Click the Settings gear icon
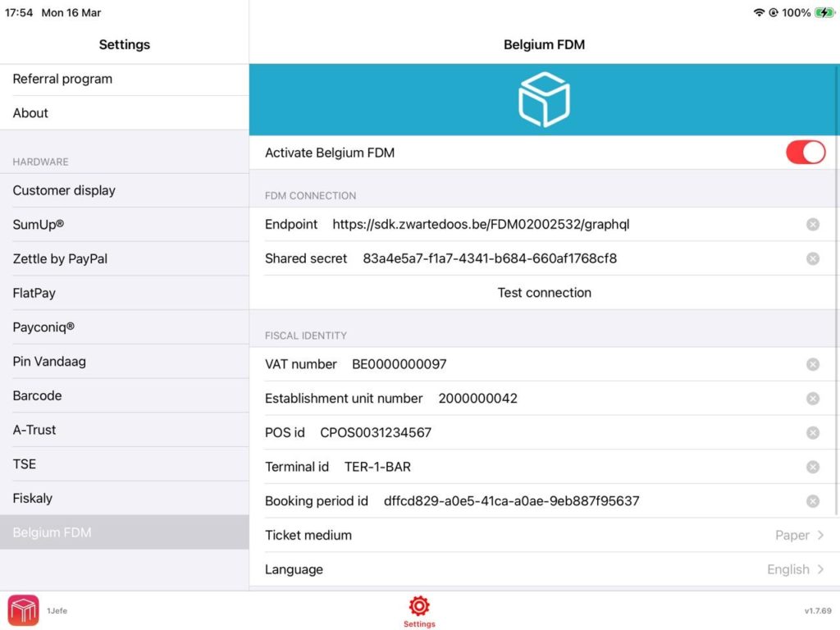This screenshot has height=630, width=840. [419, 606]
